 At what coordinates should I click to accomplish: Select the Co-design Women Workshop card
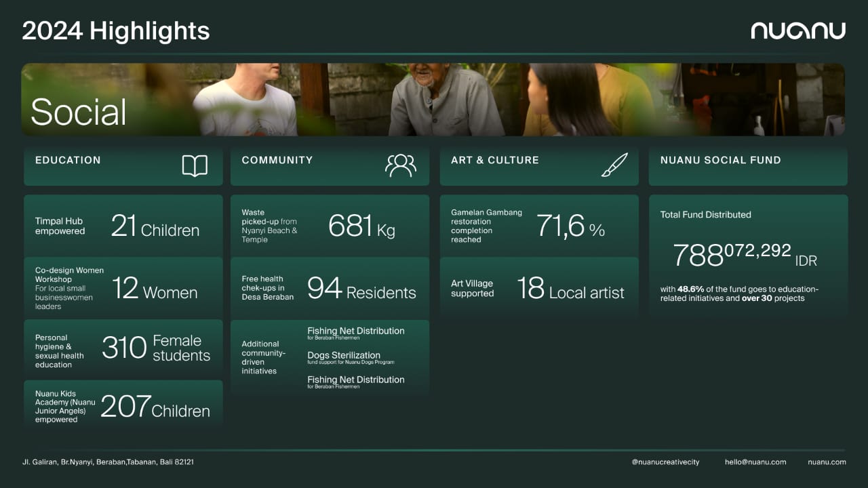click(123, 288)
